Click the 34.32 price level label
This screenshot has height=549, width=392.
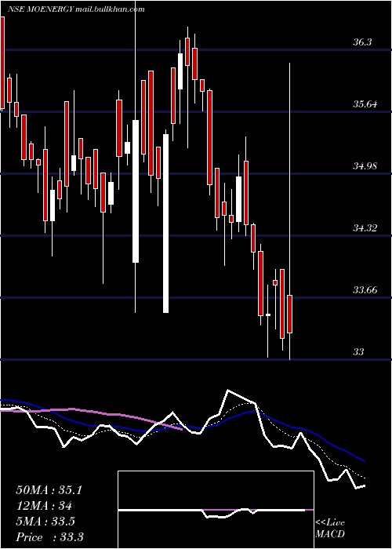[365, 228]
